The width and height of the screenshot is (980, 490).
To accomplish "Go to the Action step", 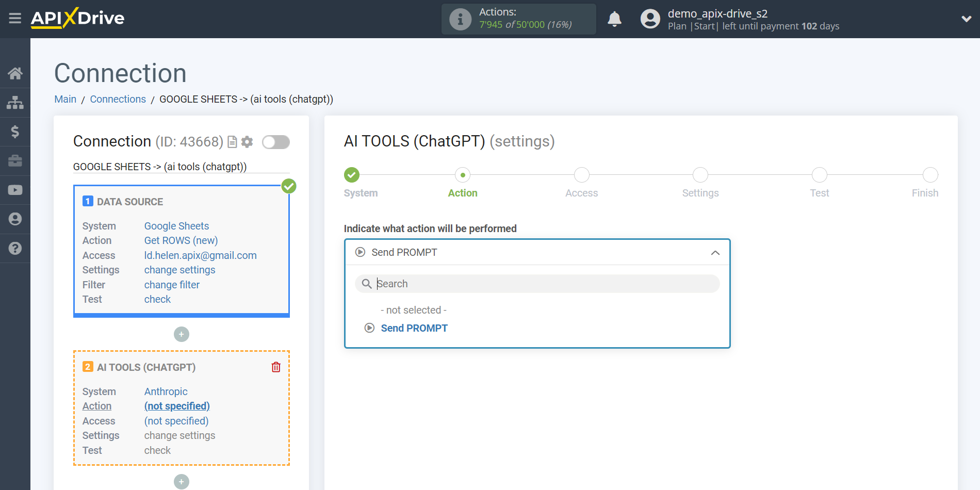I will (x=463, y=175).
